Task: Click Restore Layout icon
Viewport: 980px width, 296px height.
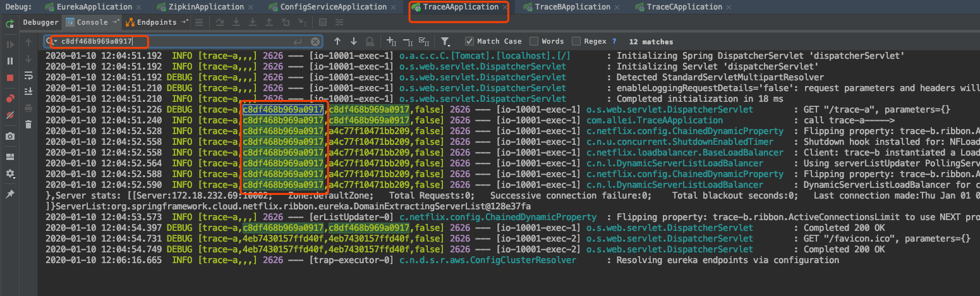Action: coord(9,156)
